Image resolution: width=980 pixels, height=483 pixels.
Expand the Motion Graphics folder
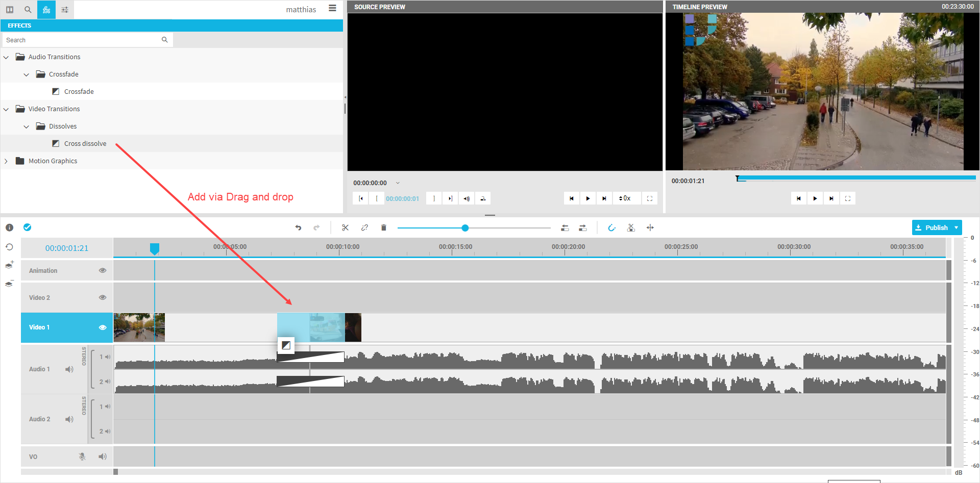click(x=6, y=161)
